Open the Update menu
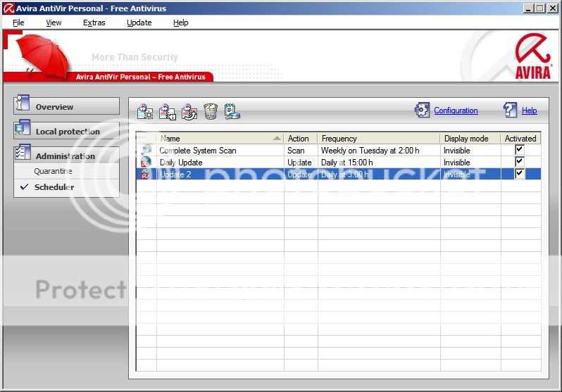562x392 pixels. (x=139, y=23)
